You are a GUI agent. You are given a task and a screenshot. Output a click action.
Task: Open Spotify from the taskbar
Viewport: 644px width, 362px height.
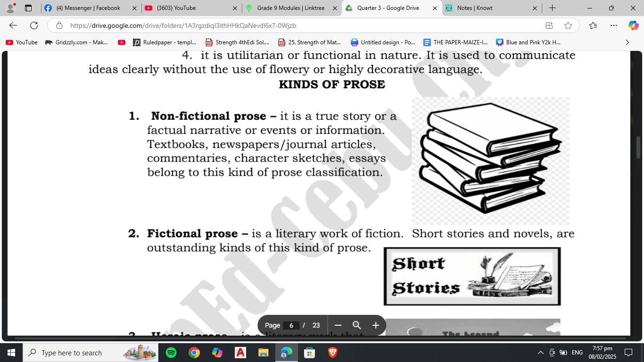tap(171, 353)
